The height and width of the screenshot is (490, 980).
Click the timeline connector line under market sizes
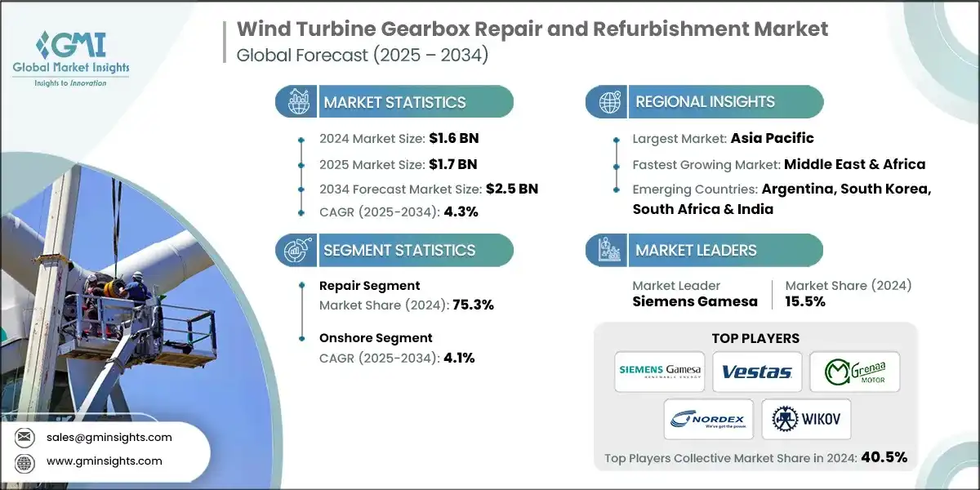[x=301, y=176]
